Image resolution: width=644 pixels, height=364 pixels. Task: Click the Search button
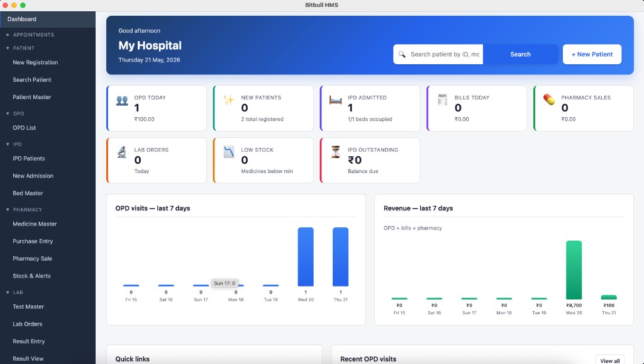pos(520,54)
